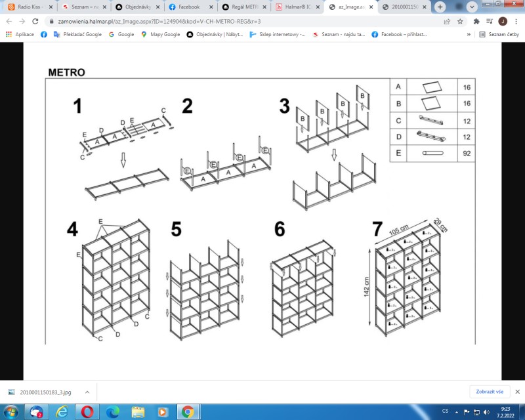Viewport: 525px width, 420px height.
Task: Switch to the Radio Kiss tab
Action: (x=30, y=7)
